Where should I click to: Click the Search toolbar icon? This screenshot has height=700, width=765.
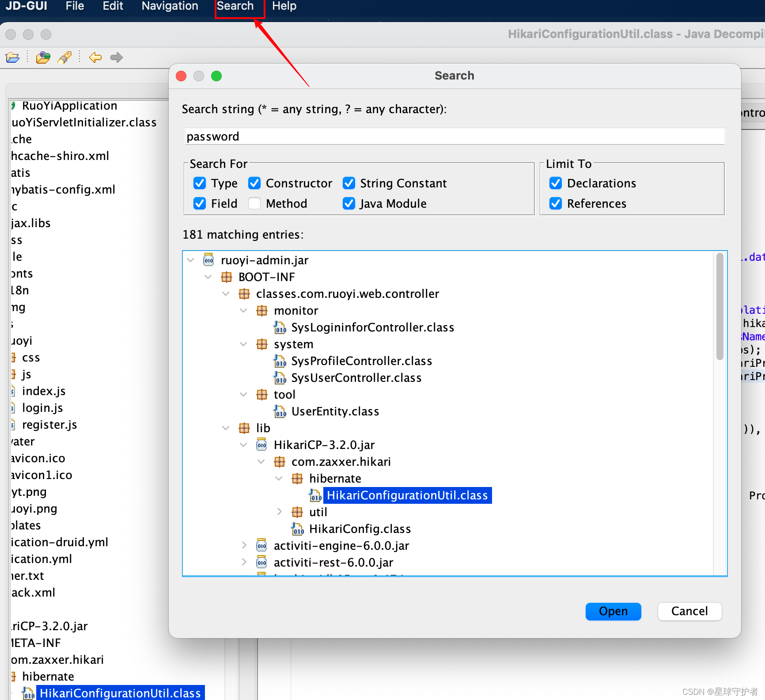pos(64,57)
